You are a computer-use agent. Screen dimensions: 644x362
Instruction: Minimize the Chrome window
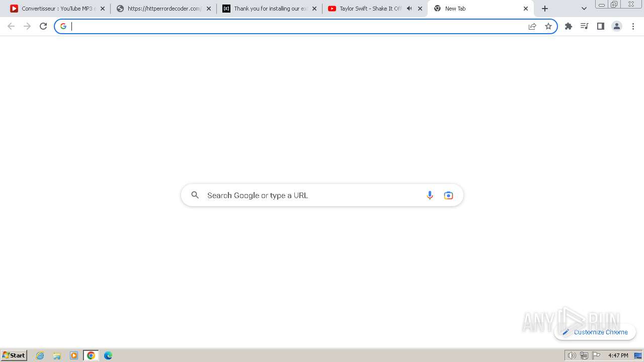coord(602,4)
